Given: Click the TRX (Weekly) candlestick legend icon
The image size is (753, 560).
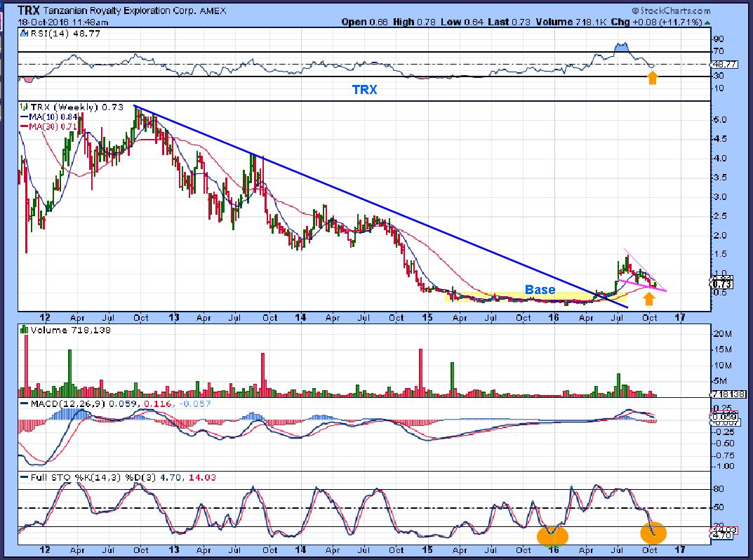Looking at the screenshot, I should point(23,107).
